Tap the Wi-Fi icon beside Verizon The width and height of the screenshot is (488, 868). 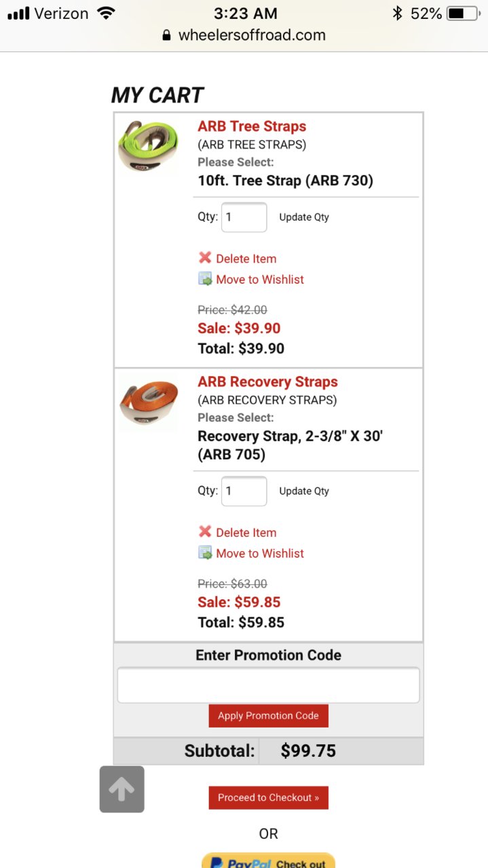pos(106,13)
